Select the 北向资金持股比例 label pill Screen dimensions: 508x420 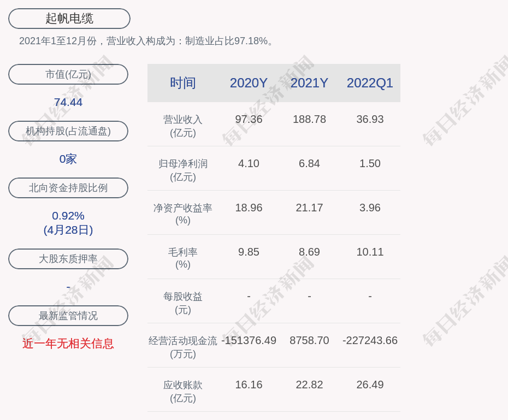click(x=68, y=188)
